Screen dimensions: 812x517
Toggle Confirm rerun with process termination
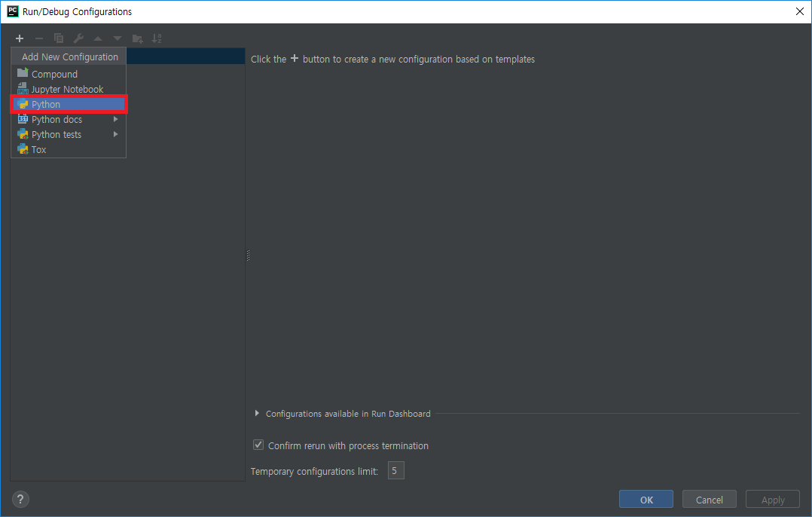(x=258, y=445)
